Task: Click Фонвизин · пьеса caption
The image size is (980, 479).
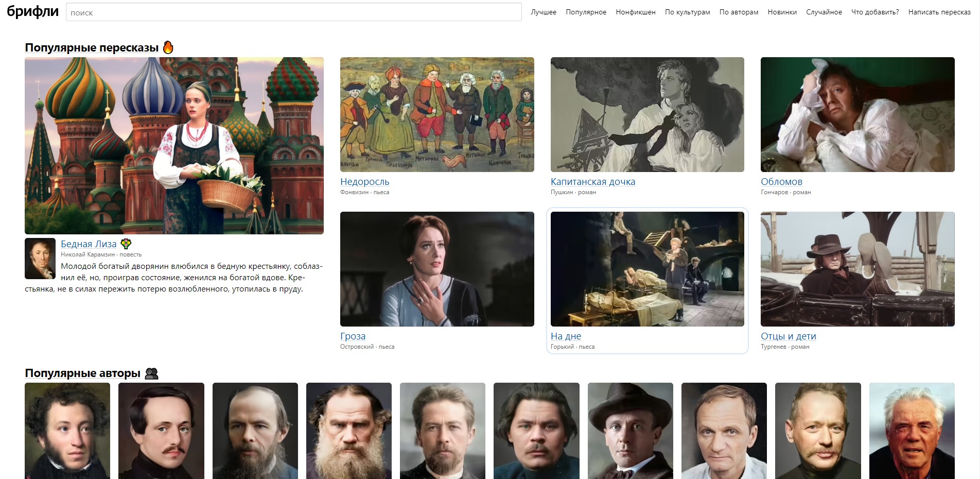Action: coord(364,192)
